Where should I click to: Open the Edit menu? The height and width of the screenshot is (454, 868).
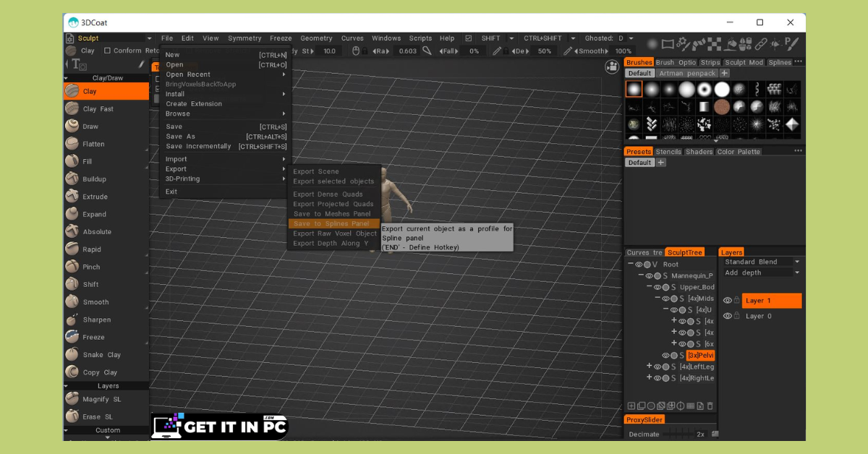click(187, 38)
